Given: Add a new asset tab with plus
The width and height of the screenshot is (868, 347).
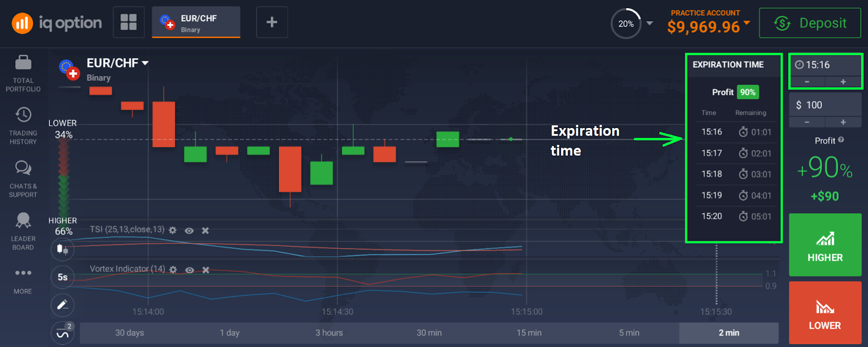Looking at the screenshot, I should point(272,22).
